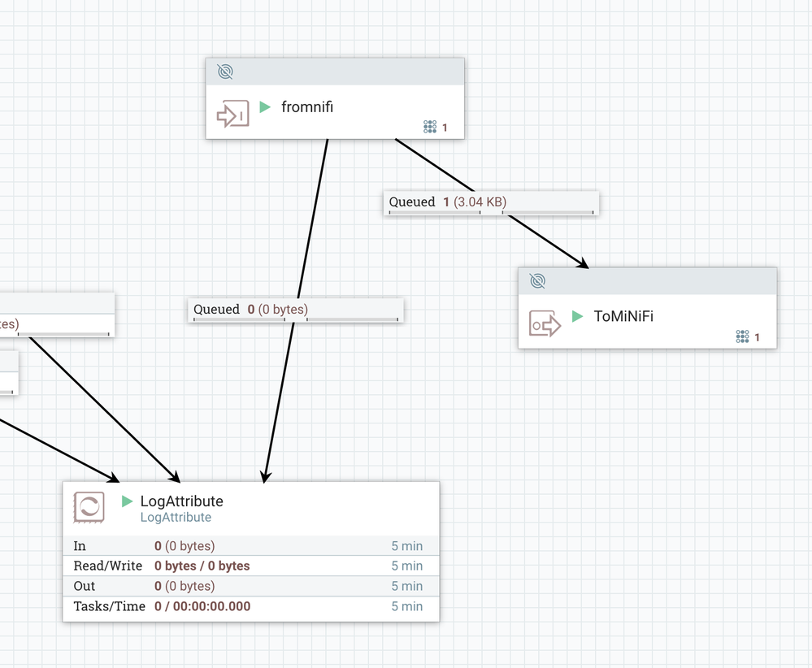Click the ToMiNiFi green running arrow
This screenshot has width=812, height=668.
pos(577,316)
